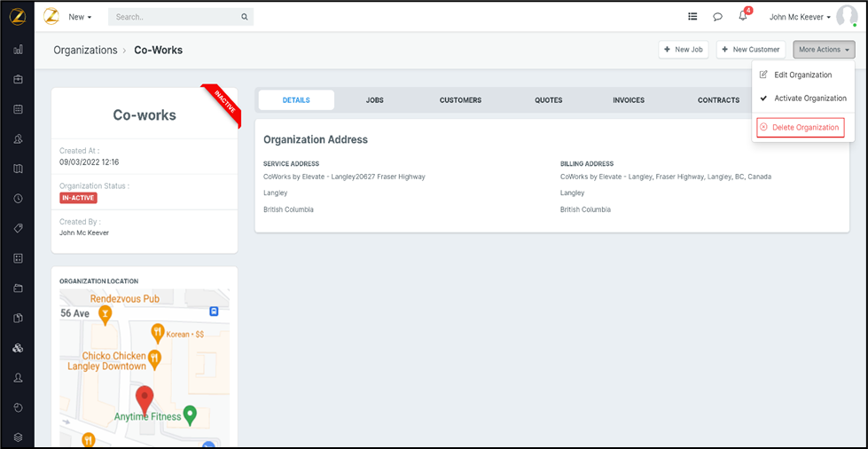Screen dimensions: 868x449
Task: Open the person with location sidebar icon
Action: (18, 139)
